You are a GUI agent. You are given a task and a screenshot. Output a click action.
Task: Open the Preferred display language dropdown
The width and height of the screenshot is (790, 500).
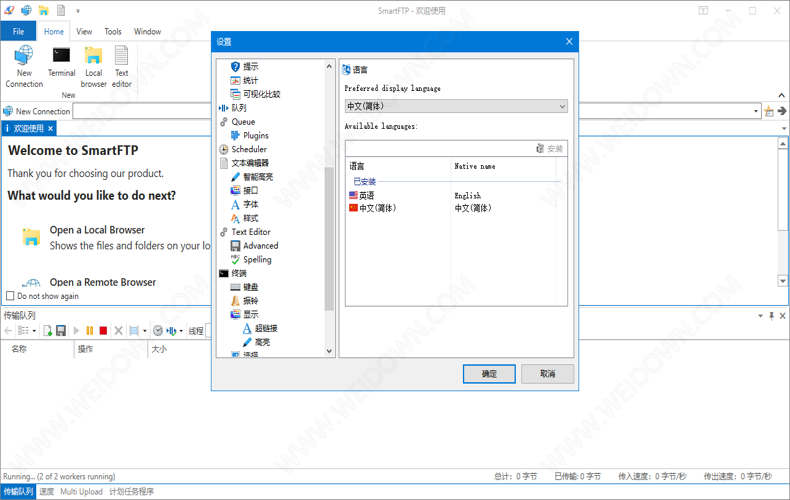pos(456,106)
